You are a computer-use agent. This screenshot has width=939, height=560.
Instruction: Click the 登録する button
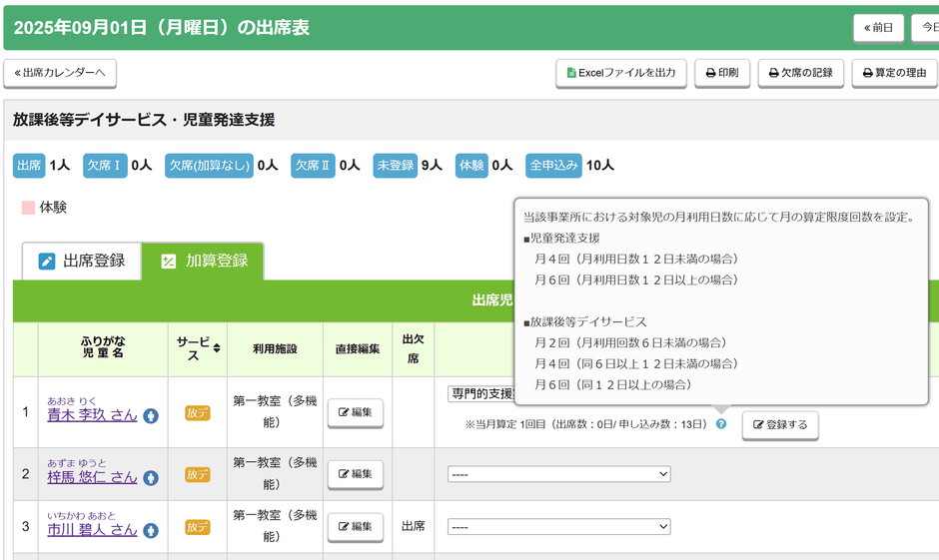(779, 424)
